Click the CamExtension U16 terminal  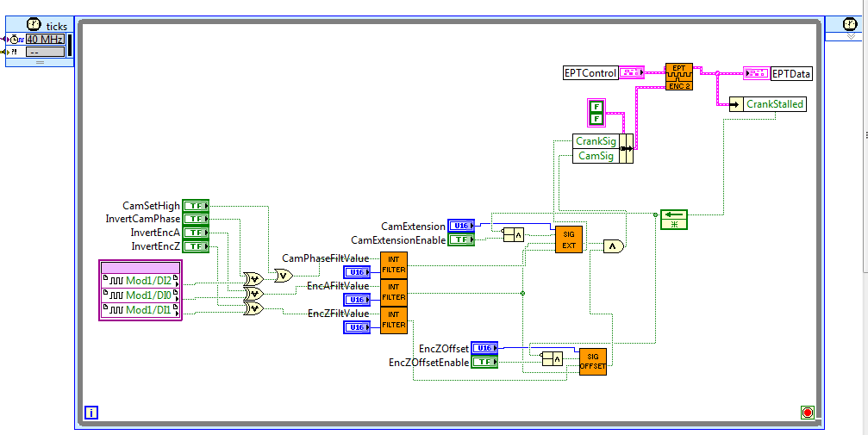tap(461, 226)
